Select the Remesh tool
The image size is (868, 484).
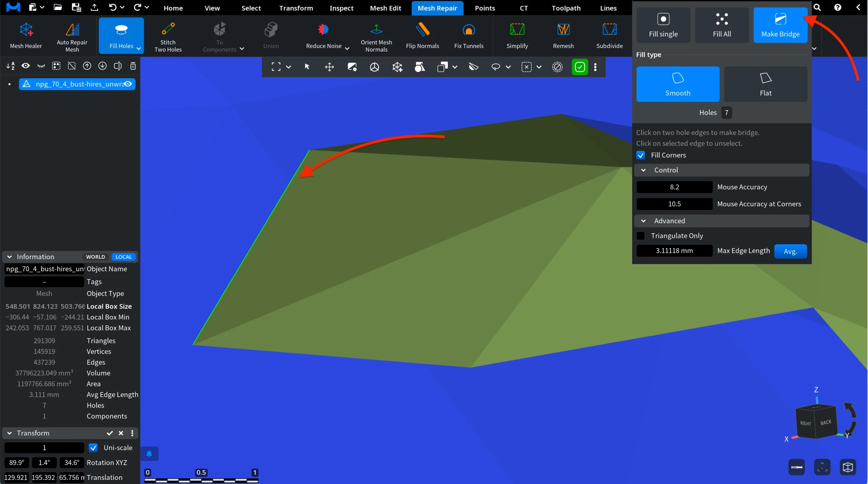563,36
